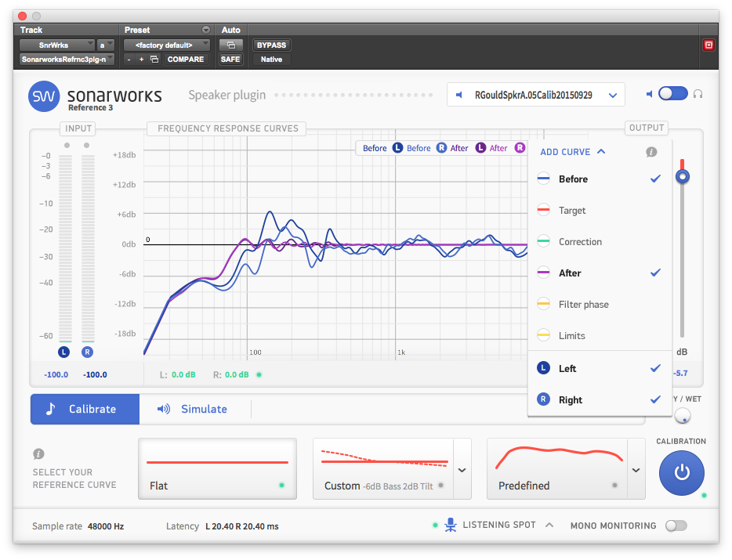This screenshot has height=560, width=732.
Task: Expand the Predefined curve dropdown arrow
Action: (x=635, y=470)
